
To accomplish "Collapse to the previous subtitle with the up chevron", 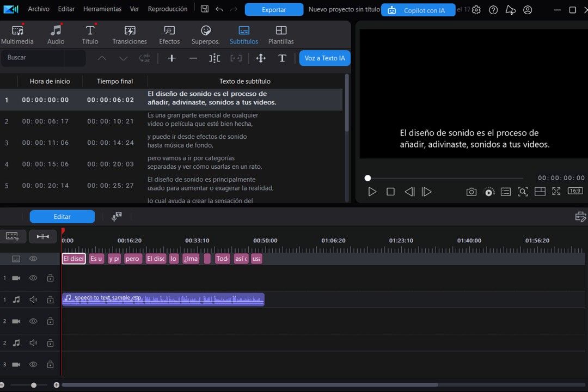I will (102, 58).
